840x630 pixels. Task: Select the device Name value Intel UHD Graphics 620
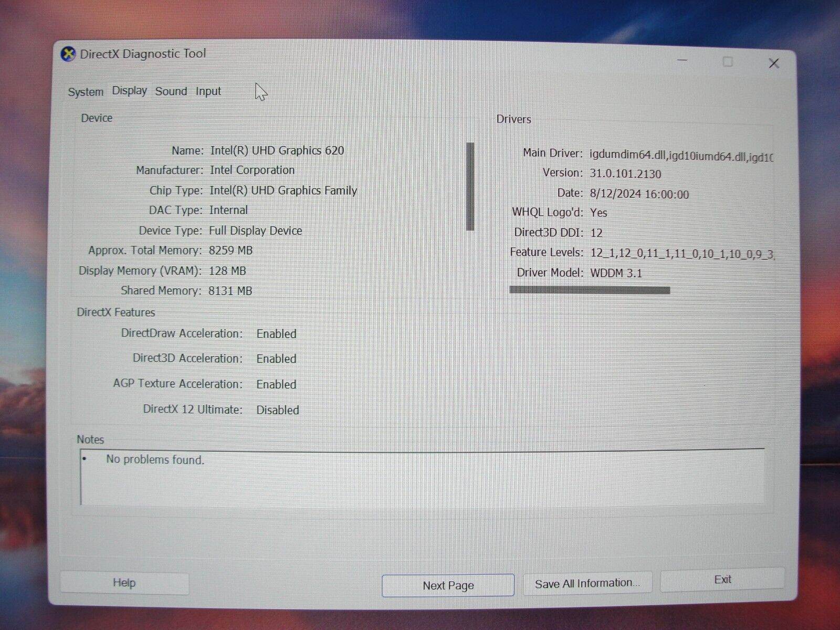click(x=277, y=150)
